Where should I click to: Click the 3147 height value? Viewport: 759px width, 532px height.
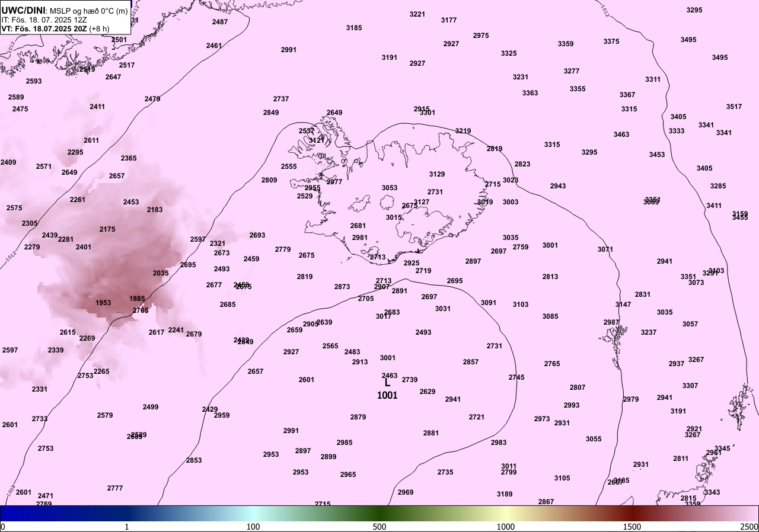623,305
